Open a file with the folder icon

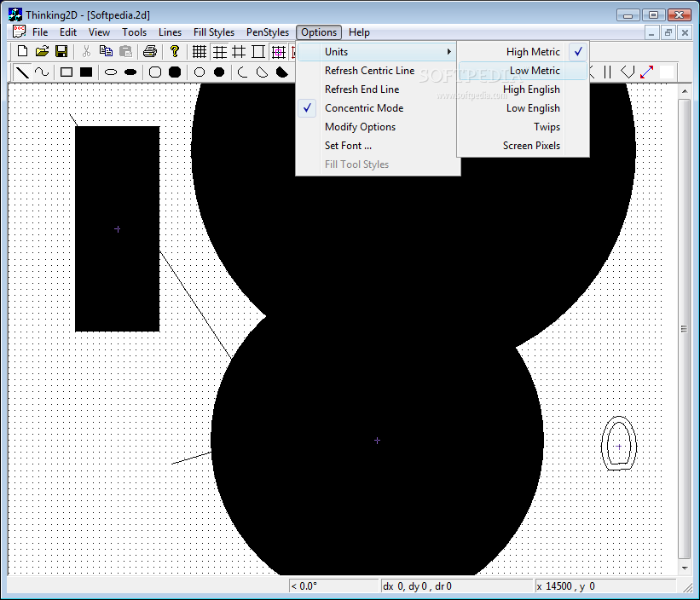pyautogui.click(x=42, y=51)
